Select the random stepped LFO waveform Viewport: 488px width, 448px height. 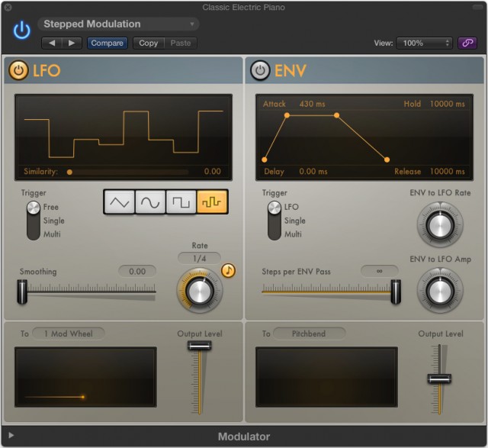[212, 201]
